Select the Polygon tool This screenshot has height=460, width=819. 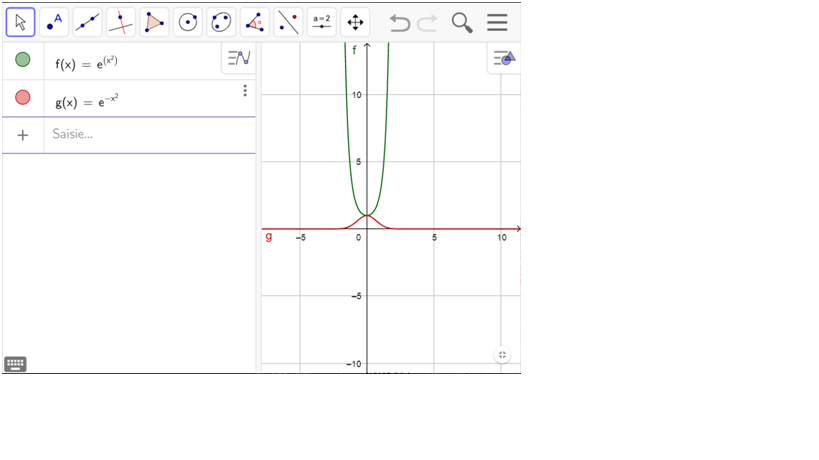[x=154, y=22]
